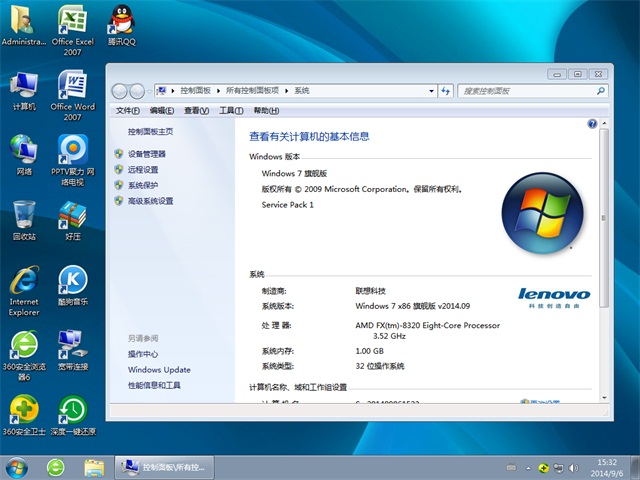
Task: Open 360 Security Guard (360安全卫士) icon
Action: coord(22,413)
